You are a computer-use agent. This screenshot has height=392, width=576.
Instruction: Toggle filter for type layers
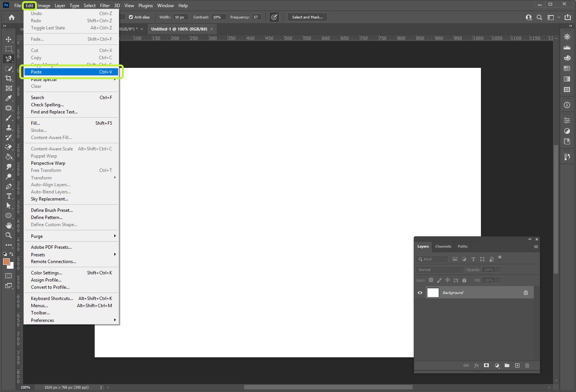(473, 259)
